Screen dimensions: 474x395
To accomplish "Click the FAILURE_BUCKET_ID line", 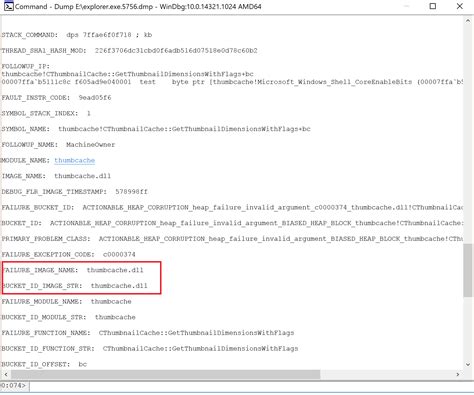I will 232,207.
